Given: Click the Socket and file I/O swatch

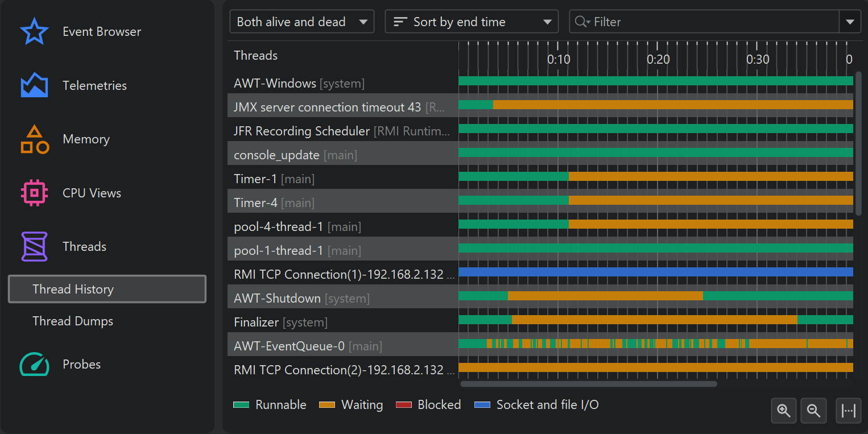Looking at the screenshot, I should [x=482, y=405].
